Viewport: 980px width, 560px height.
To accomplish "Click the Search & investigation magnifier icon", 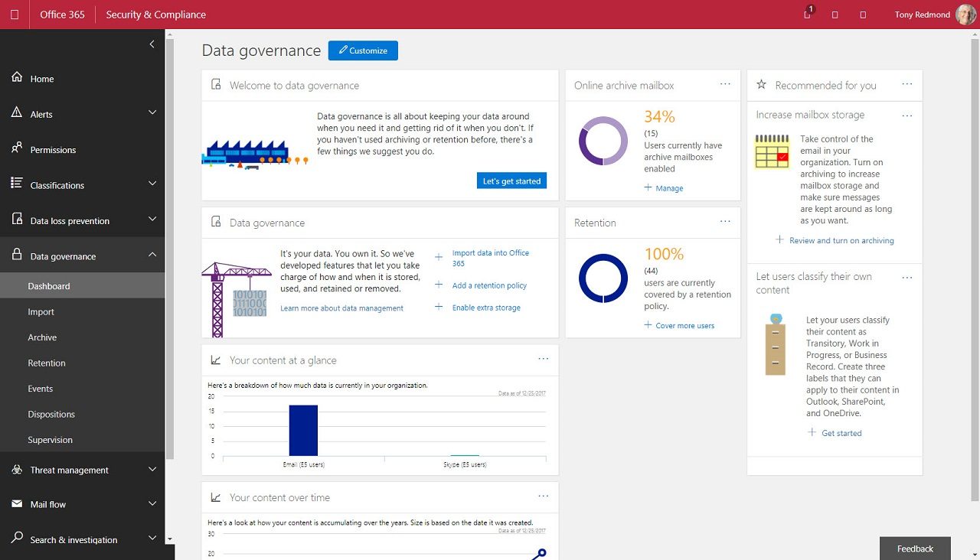I will (x=17, y=539).
